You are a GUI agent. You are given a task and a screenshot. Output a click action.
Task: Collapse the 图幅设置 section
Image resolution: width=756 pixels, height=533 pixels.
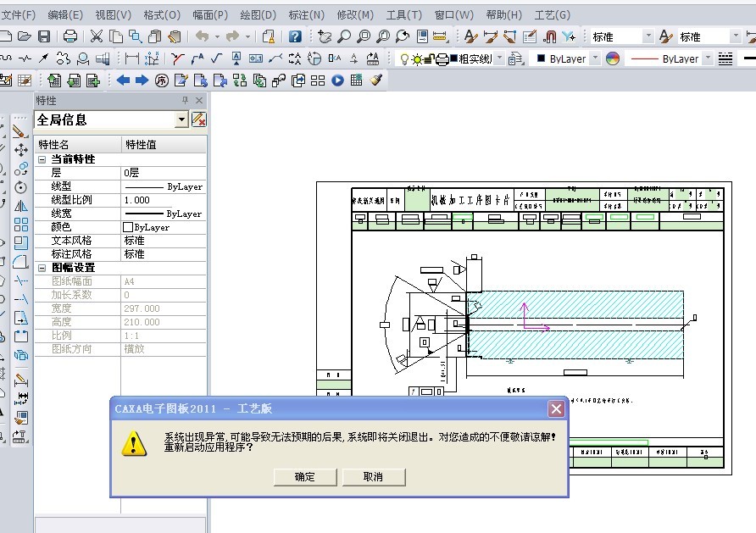point(42,268)
